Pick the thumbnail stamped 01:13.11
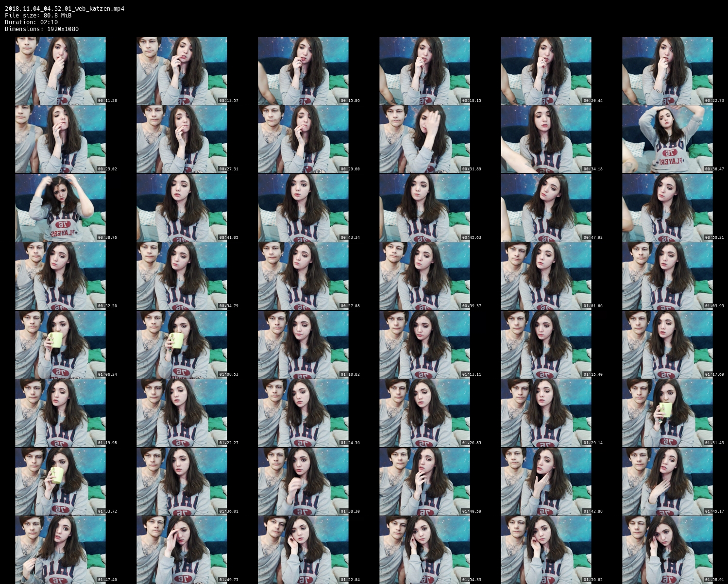 [424, 345]
